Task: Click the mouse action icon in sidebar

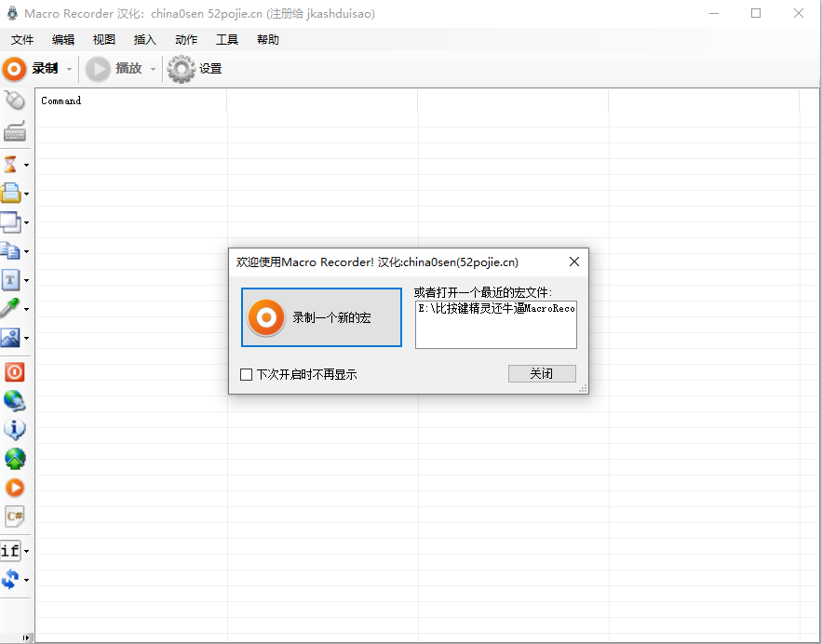Action: coord(14,101)
